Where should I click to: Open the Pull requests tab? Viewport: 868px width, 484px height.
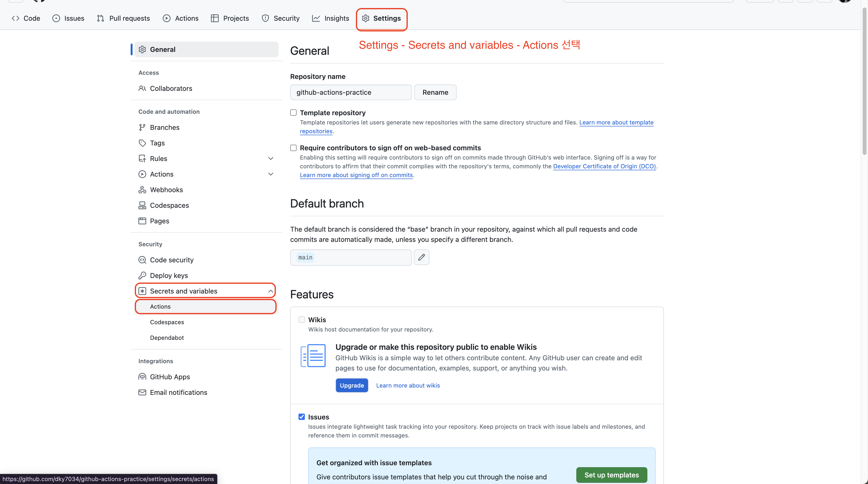pos(123,18)
